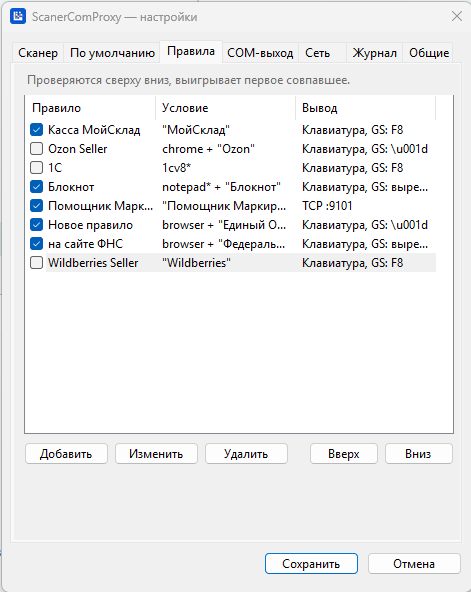Click the "Помощник Маркир..." condition cell
The width and height of the screenshot is (471, 592).
click(x=224, y=206)
